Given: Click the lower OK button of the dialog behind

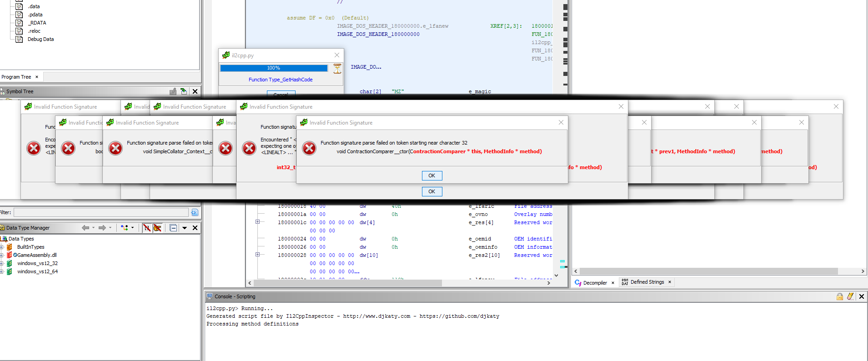Looking at the screenshot, I should coord(431,191).
